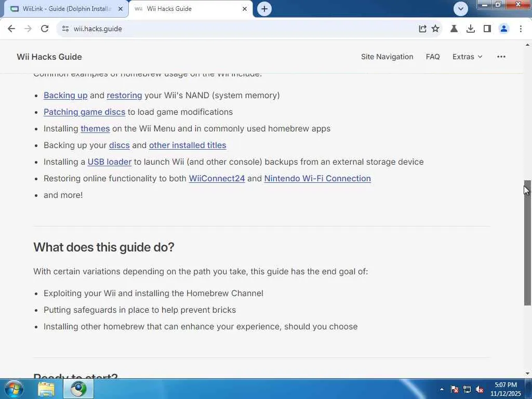The height and width of the screenshot is (399, 532).
Task: Open a new browser tab
Action: click(264, 9)
